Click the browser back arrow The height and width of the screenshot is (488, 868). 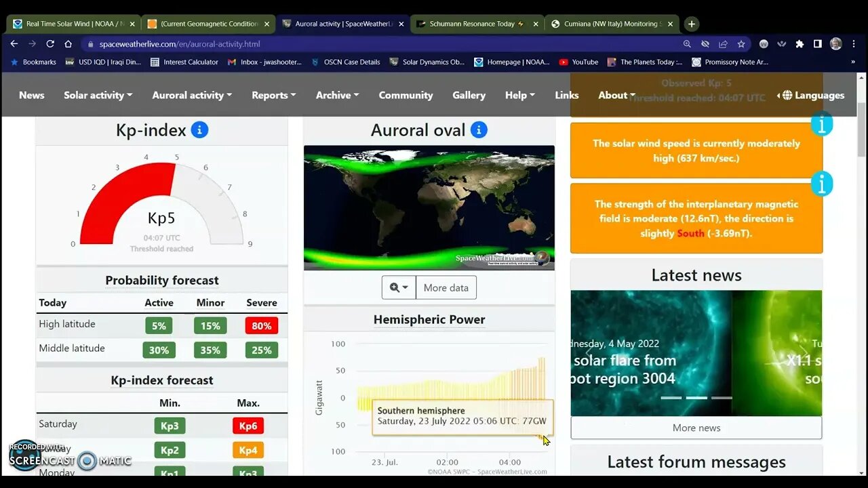(14, 43)
